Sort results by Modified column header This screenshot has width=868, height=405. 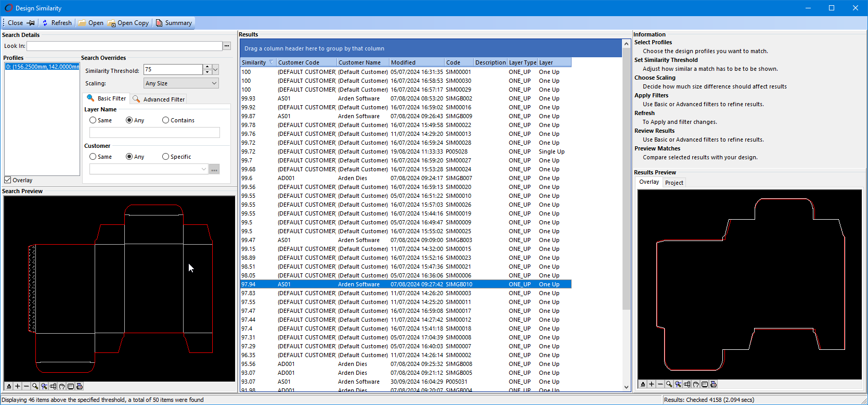pos(418,62)
